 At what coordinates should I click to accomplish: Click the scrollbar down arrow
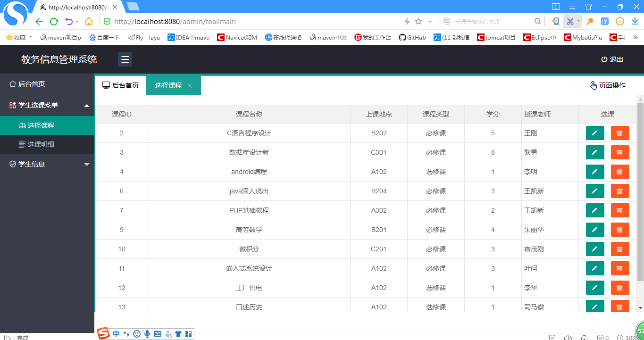tap(640, 307)
